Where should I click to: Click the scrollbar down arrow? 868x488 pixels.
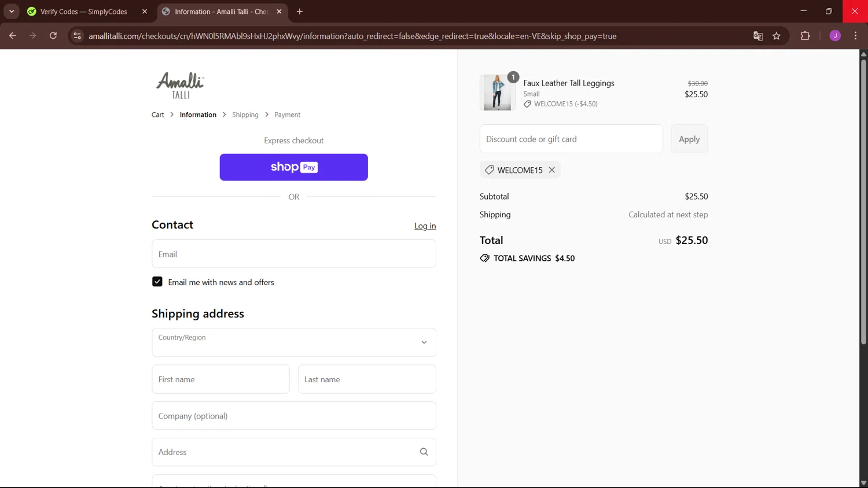(x=863, y=483)
